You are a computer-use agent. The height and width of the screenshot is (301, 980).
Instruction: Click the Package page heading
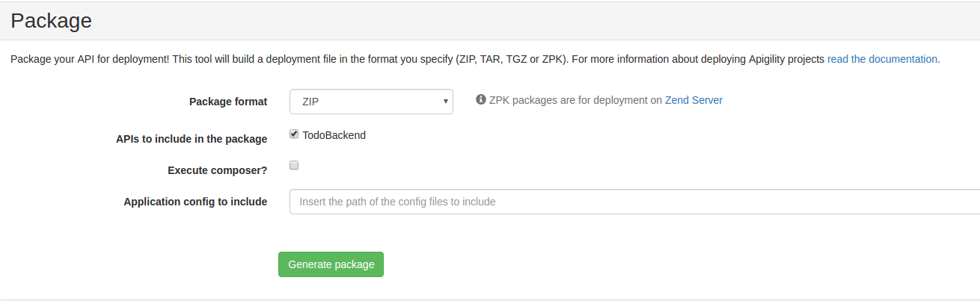tap(52, 21)
